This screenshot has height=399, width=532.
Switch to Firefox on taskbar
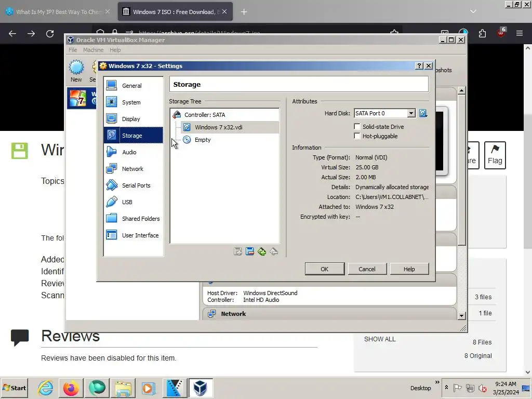tap(71, 388)
